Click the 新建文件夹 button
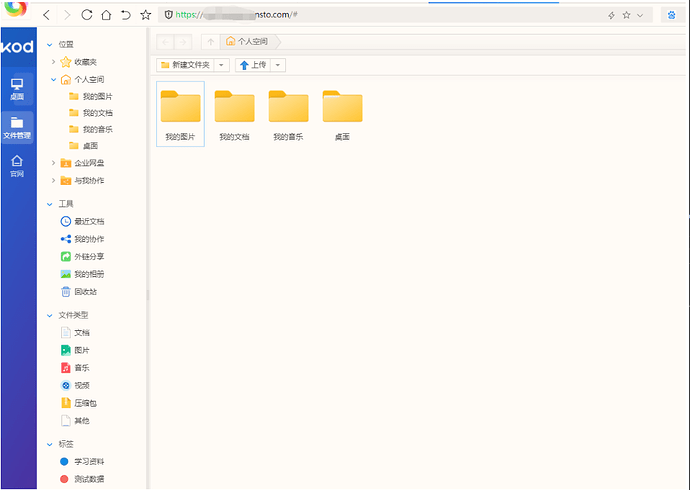Viewport: 690px width, 490px height. pos(186,65)
